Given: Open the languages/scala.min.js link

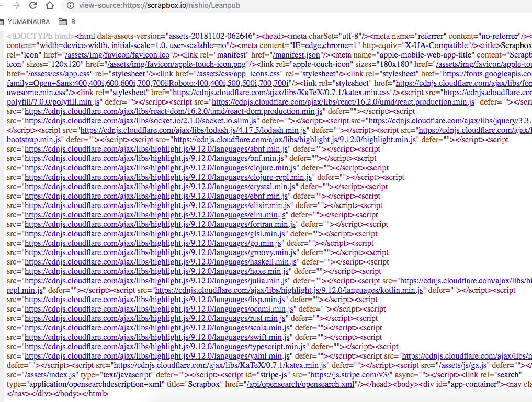Looking at the screenshot, I should [157, 328].
